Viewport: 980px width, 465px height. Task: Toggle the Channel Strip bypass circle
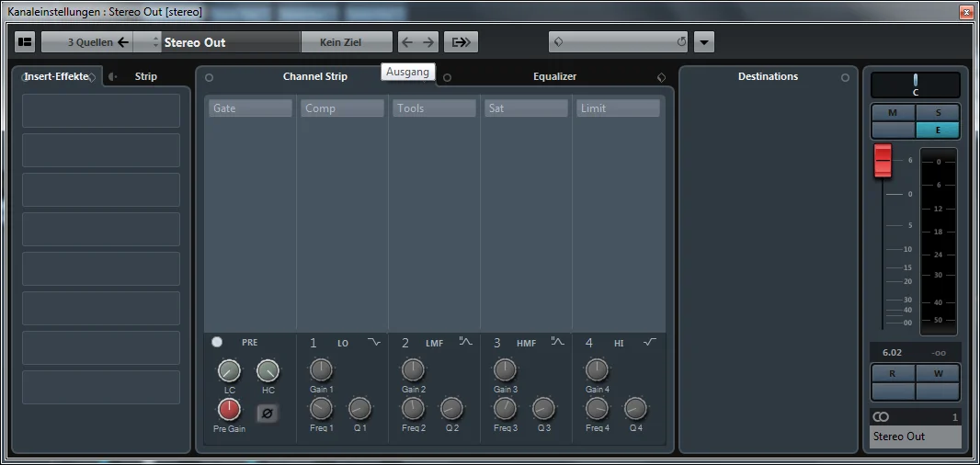click(209, 77)
